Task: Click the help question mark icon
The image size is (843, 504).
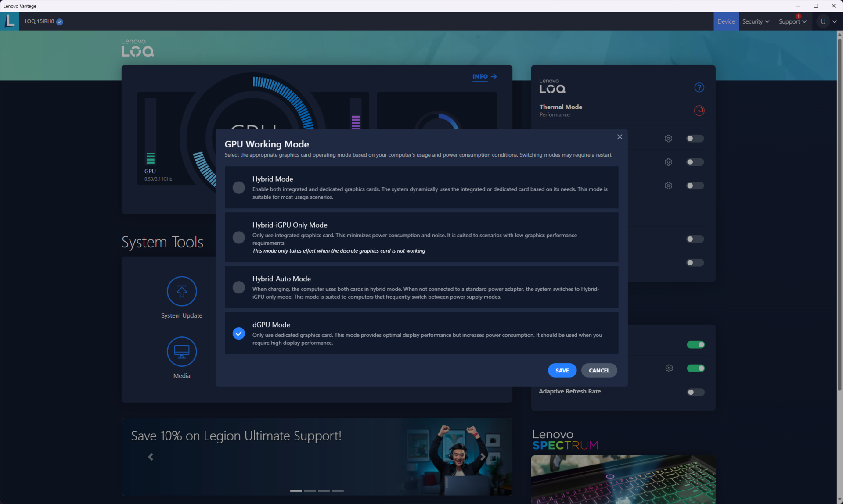Action: coord(699,87)
